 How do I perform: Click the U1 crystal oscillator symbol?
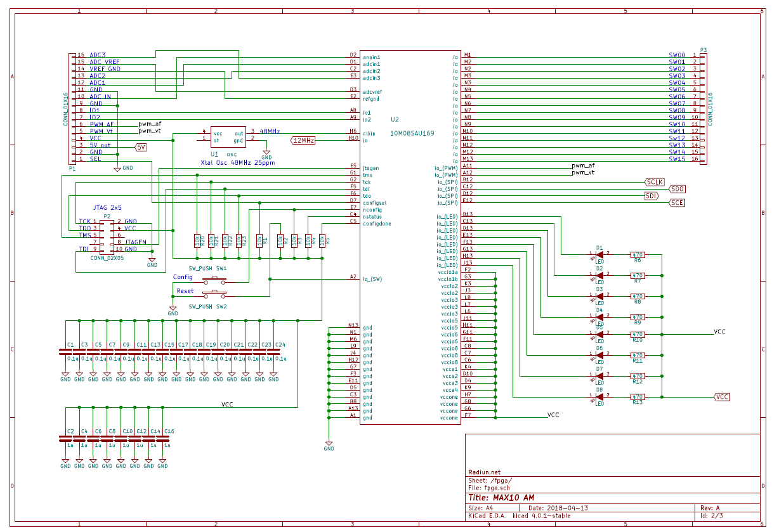click(x=228, y=136)
